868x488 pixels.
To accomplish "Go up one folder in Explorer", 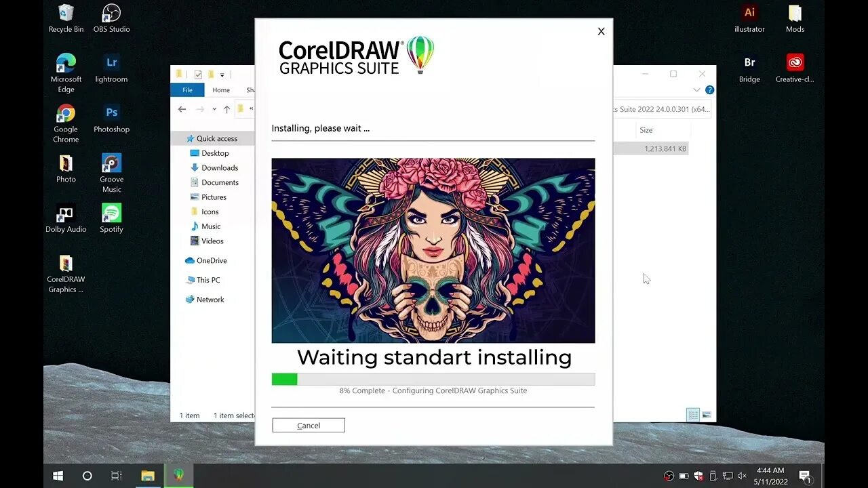I will [x=226, y=109].
